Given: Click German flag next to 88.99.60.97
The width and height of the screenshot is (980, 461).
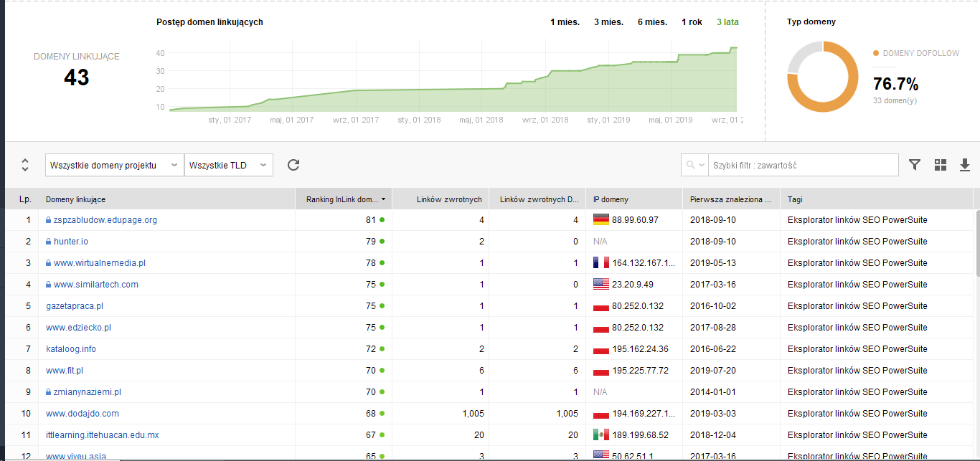Looking at the screenshot, I should 601,220.
